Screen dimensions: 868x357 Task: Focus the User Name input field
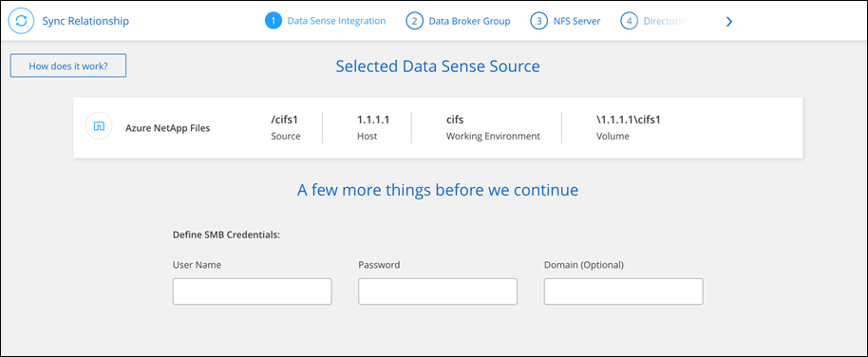tap(252, 291)
